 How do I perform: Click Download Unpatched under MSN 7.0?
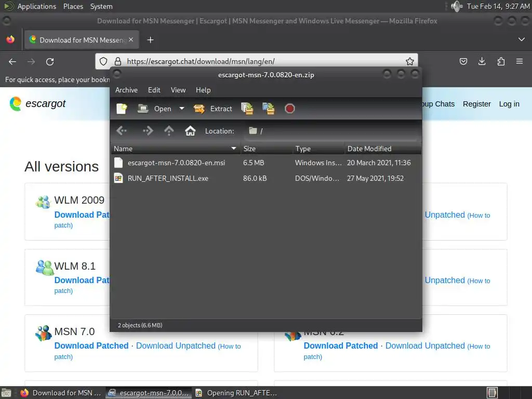pos(176,345)
